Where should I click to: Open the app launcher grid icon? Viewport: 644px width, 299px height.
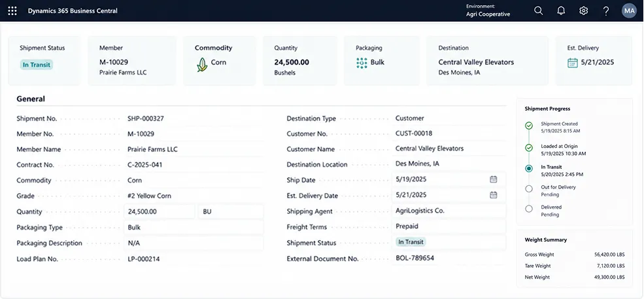12,10
